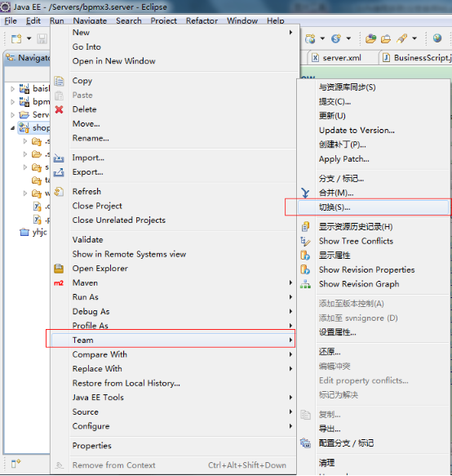Select the Navigator view tab
The width and height of the screenshot is (452, 476).
point(28,58)
